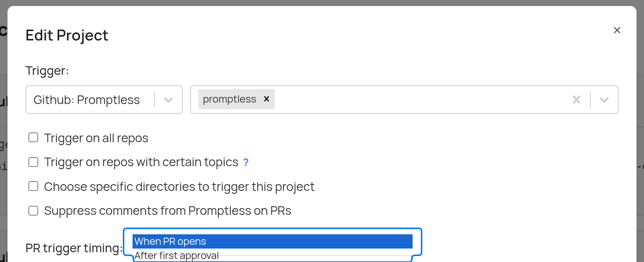Enable the 'Trigger on all repos' checkbox
This screenshot has height=262, width=644.
point(33,137)
